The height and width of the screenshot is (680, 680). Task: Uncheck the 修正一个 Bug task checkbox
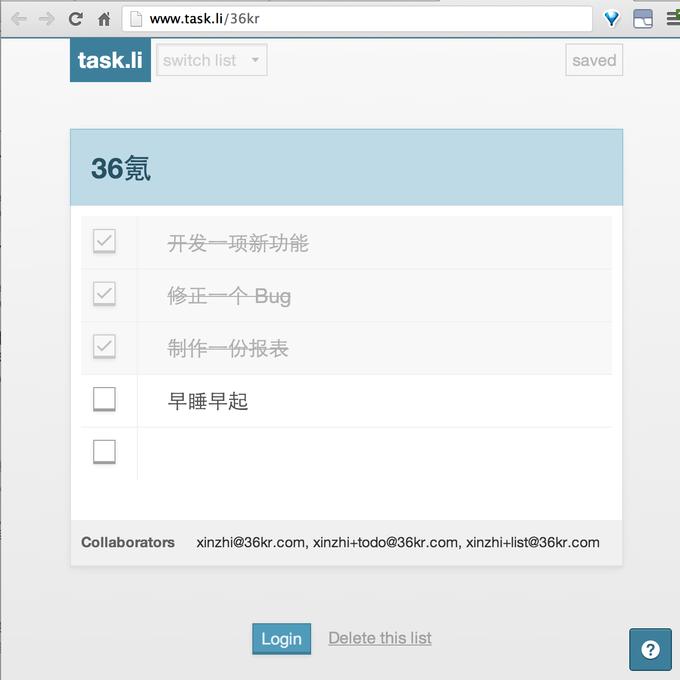click(x=104, y=294)
